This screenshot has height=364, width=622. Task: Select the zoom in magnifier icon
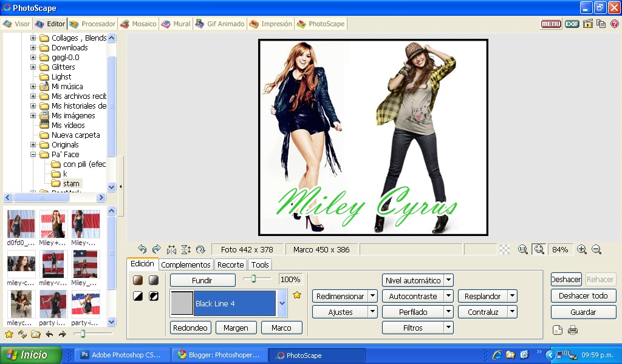coord(581,249)
